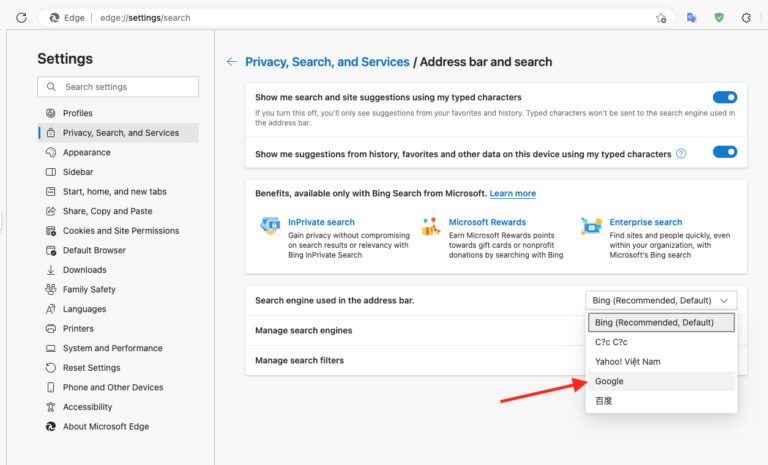Click the Downloads arrow icon

tap(50, 270)
